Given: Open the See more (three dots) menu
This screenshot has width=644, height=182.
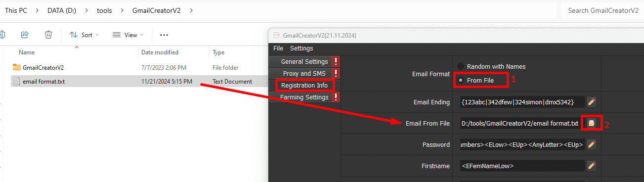Looking at the screenshot, I should (x=164, y=35).
